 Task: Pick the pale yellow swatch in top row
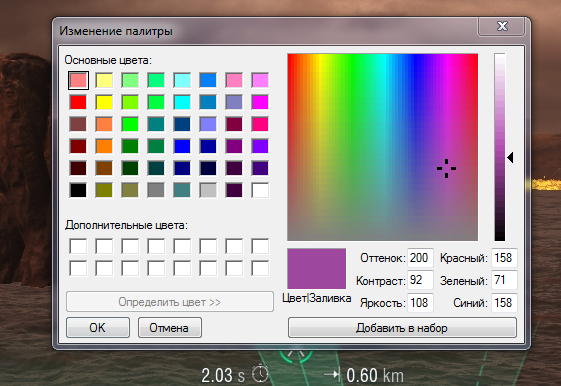click(104, 80)
